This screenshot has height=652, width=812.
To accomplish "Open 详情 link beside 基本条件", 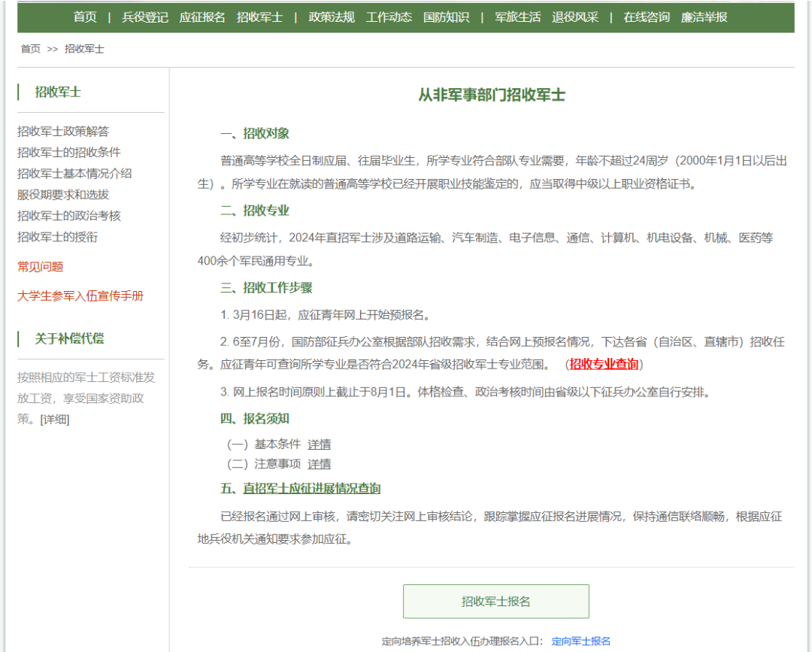I will click(x=319, y=444).
